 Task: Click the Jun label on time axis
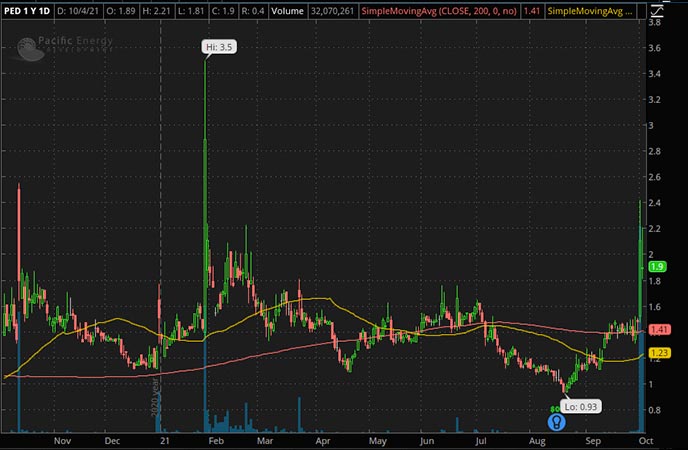[x=426, y=441]
